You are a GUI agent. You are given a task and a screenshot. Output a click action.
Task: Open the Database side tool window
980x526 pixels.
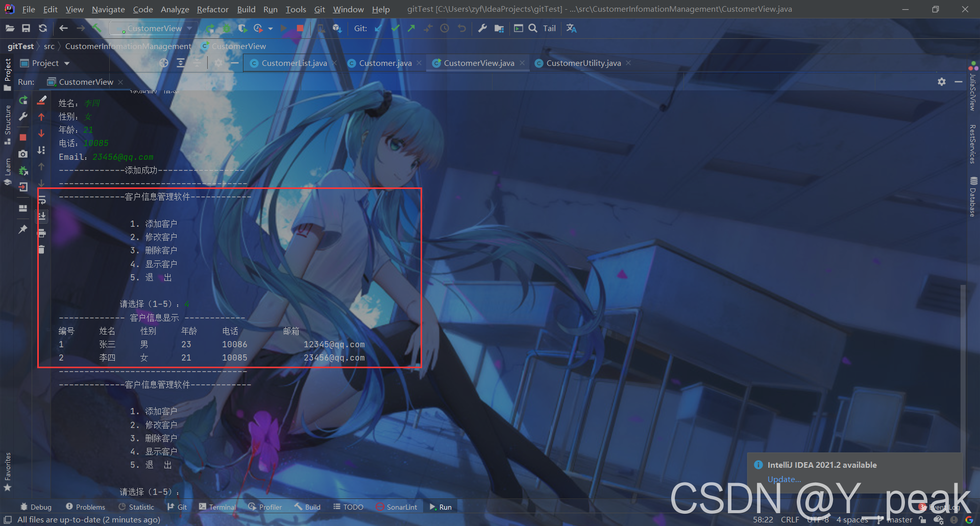click(973, 197)
